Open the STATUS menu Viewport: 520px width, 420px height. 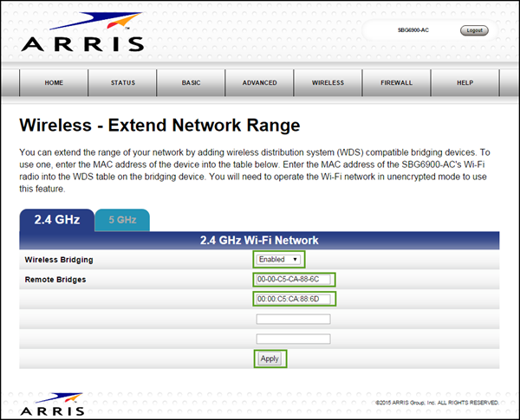tap(123, 83)
